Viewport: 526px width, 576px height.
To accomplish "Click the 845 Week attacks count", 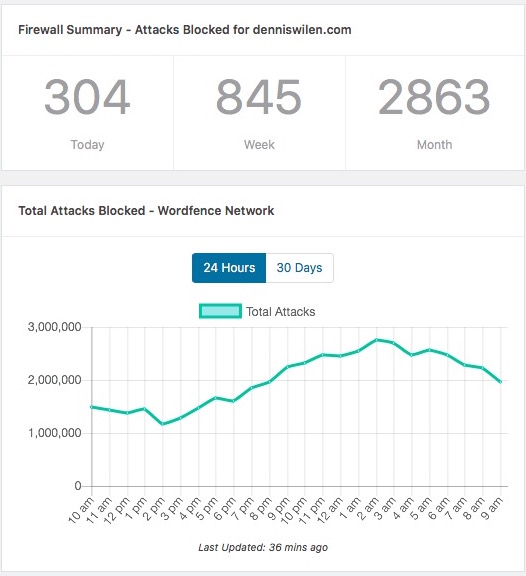I will [259, 97].
